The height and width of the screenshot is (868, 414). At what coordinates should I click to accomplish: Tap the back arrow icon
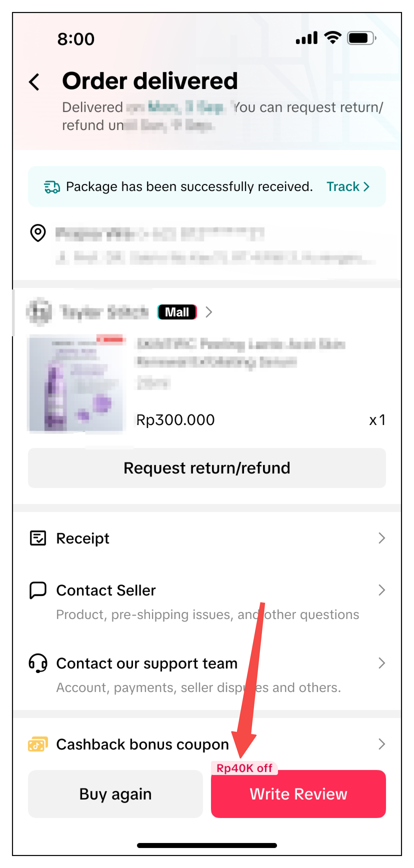pos(34,82)
